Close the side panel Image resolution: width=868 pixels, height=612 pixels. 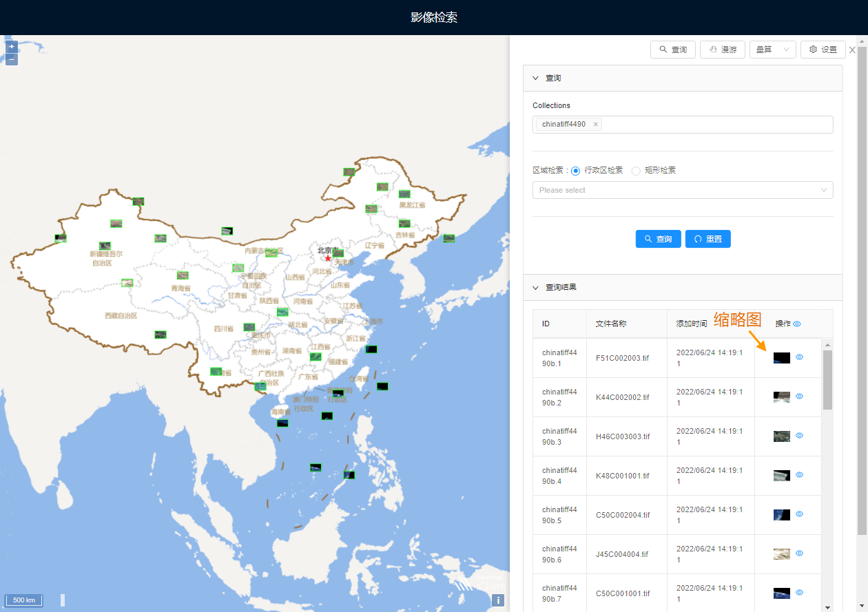tap(852, 50)
